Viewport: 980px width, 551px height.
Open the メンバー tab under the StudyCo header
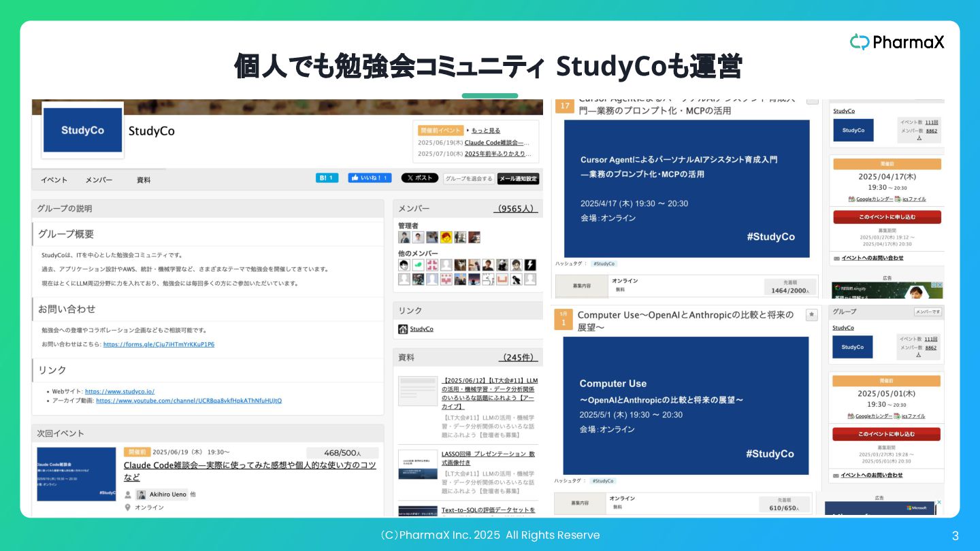point(99,180)
